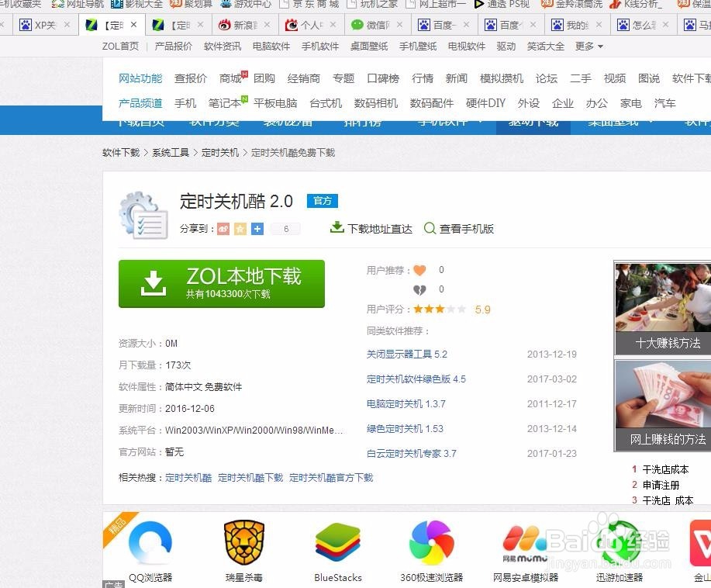The width and height of the screenshot is (711, 588).
Task: Select 汽车 in product channel menu
Action: [665, 103]
